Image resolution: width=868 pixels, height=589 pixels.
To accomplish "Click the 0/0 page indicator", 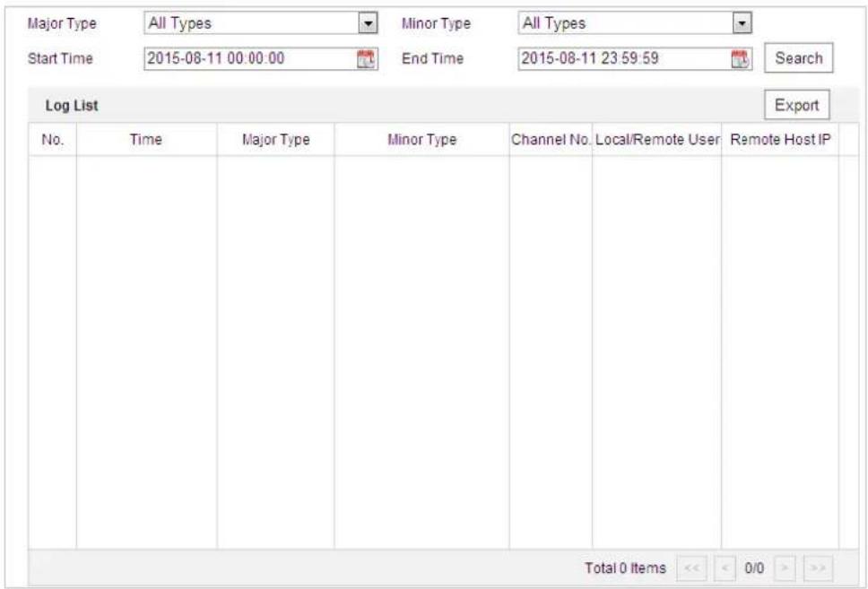I will [754, 568].
